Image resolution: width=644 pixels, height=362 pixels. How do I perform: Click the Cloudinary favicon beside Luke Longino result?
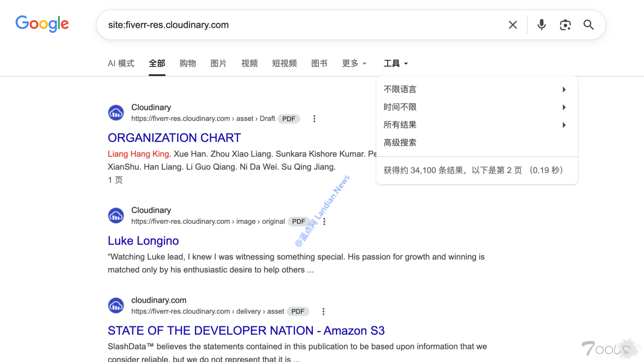click(116, 216)
